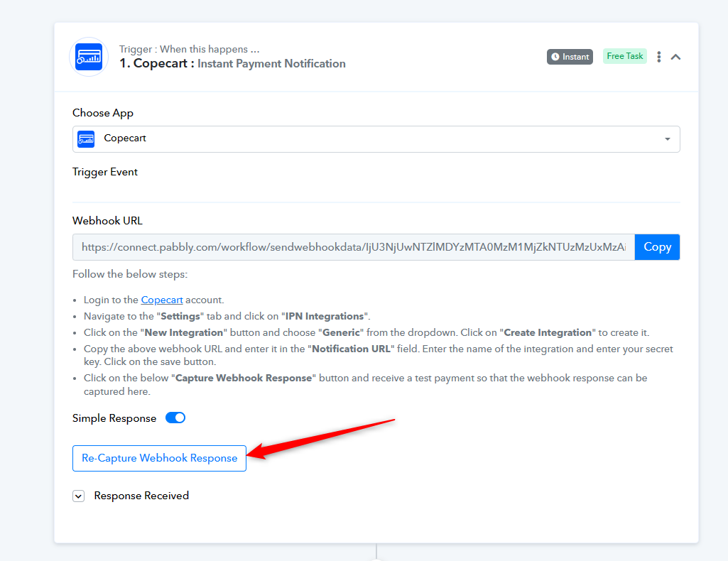Click the dropdown arrow in Choose App
The height and width of the screenshot is (561, 728).
point(667,139)
